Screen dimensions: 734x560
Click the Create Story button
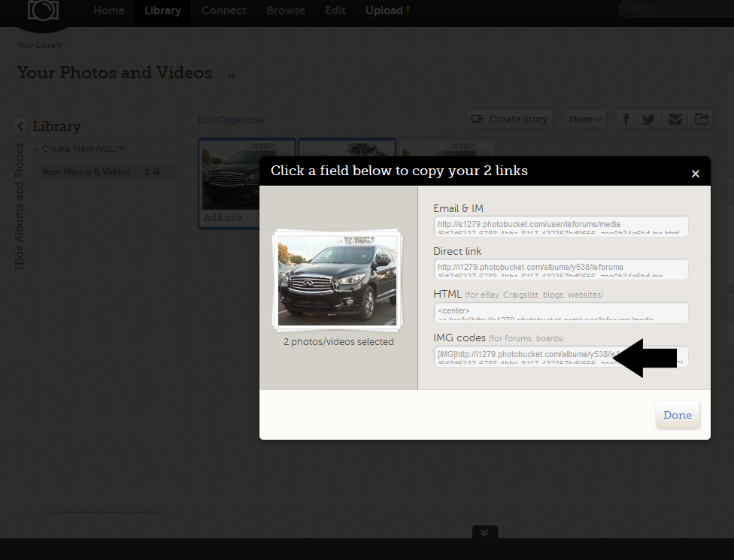(510, 120)
